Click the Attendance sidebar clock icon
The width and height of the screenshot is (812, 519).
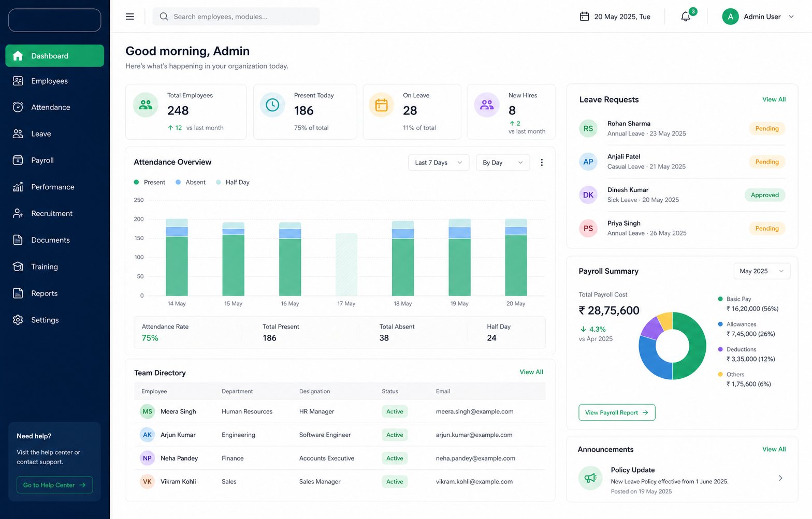(18, 107)
